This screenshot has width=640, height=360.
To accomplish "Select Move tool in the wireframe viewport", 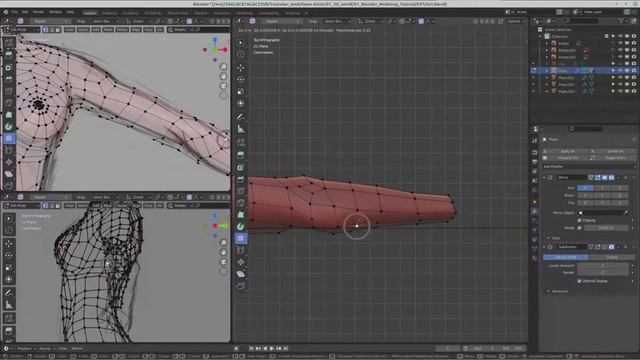I will click(x=9, y=243).
